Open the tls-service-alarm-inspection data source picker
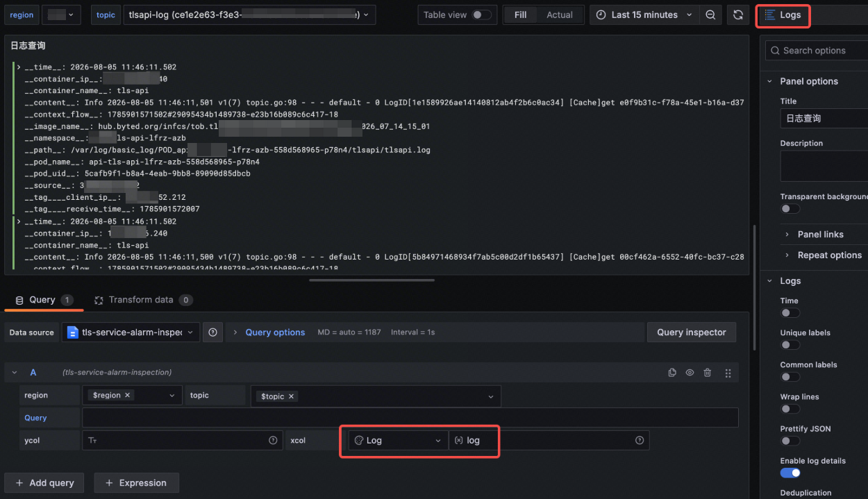The width and height of the screenshot is (868, 499). point(131,332)
